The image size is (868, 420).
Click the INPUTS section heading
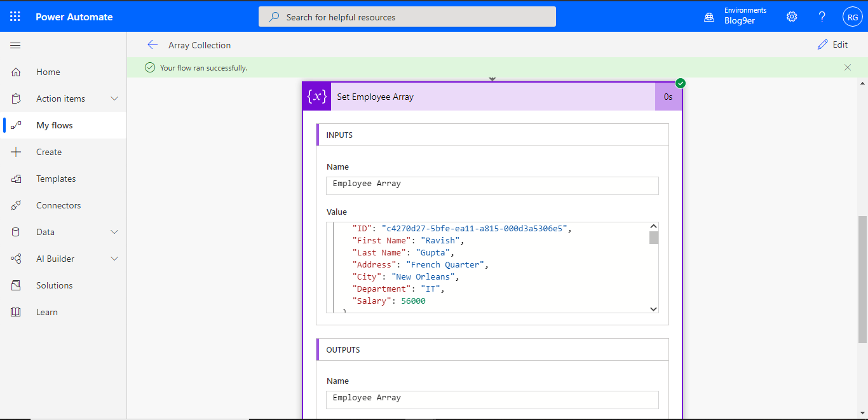point(339,135)
